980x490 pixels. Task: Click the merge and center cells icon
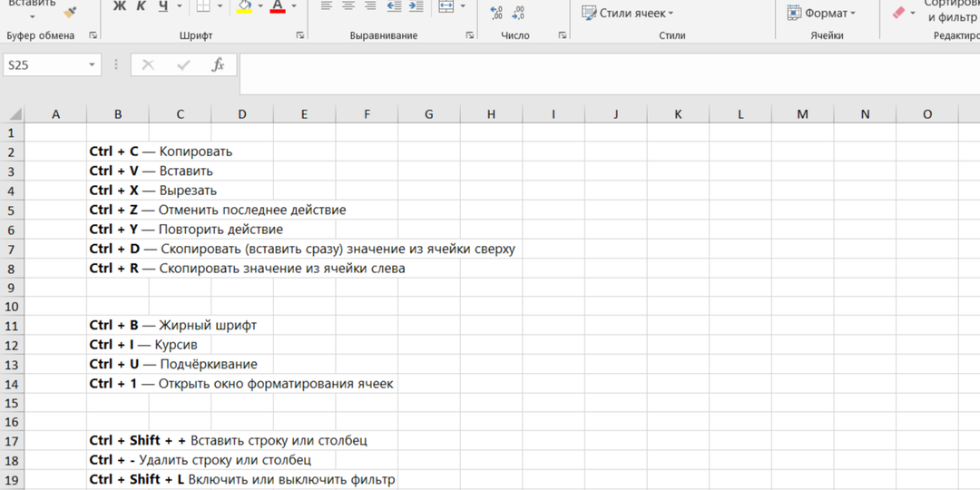[446, 5]
